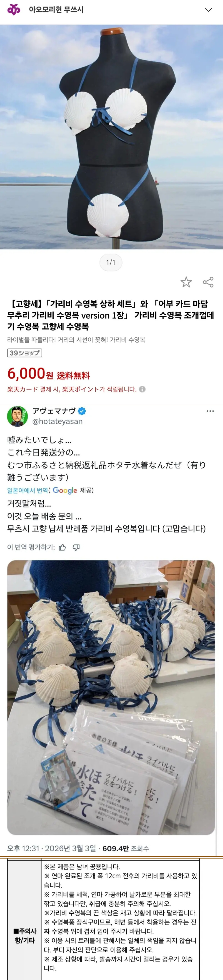Click the info icon after Rakuten points text
The width and height of the screenshot is (223, 980).
[142, 389]
